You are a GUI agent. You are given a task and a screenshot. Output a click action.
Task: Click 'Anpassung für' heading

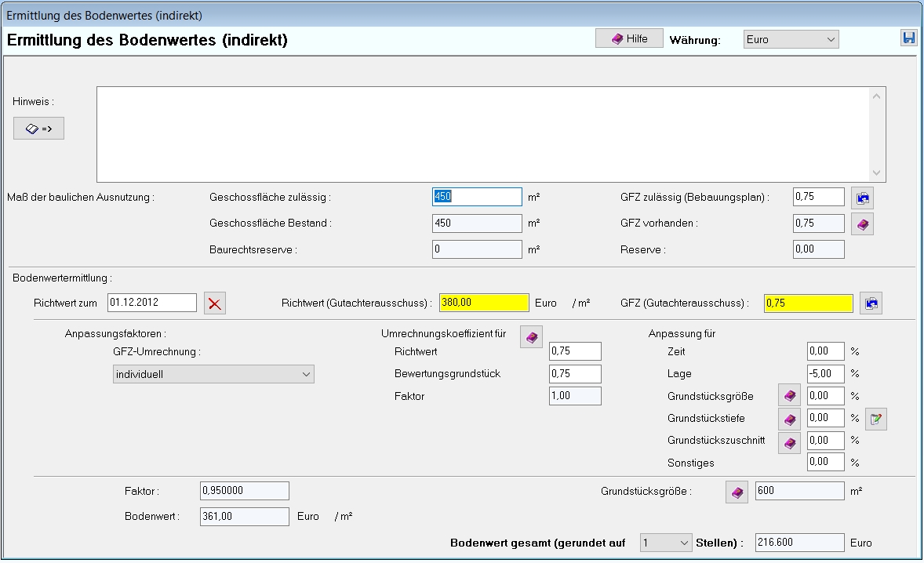682,334
